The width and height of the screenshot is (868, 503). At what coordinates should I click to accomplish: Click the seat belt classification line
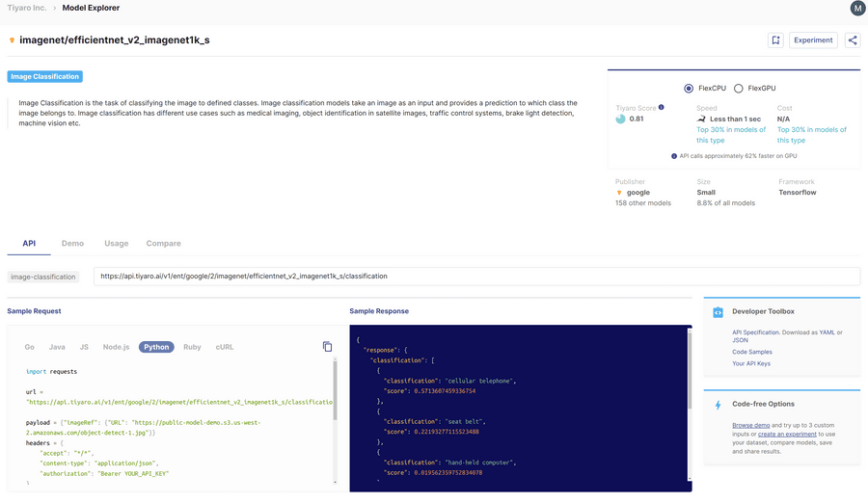click(x=435, y=422)
